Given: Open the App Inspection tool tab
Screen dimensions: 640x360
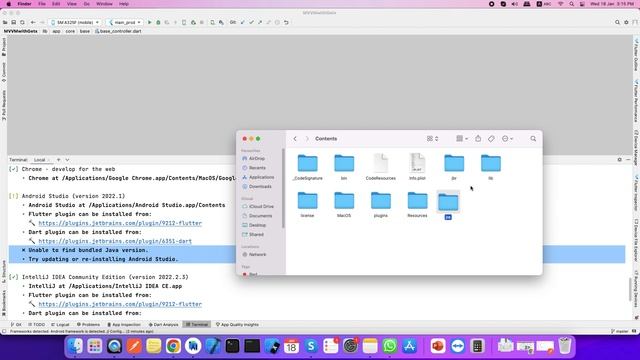Looking at the screenshot, I should pos(124,324).
